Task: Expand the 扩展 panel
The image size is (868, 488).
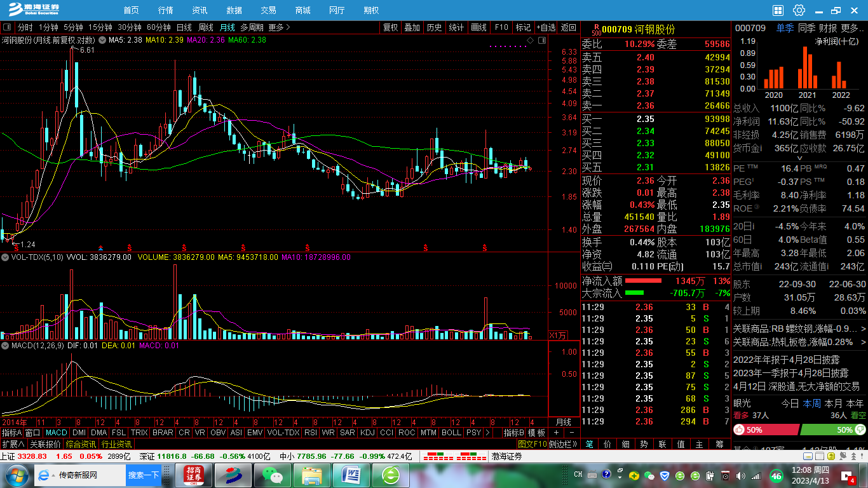Action: coord(13,444)
